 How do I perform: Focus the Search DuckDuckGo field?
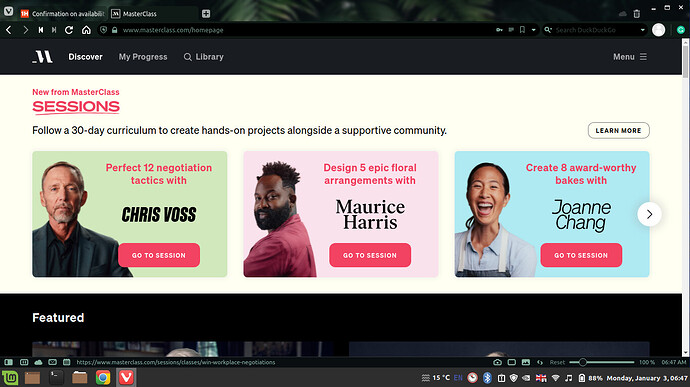click(596, 30)
